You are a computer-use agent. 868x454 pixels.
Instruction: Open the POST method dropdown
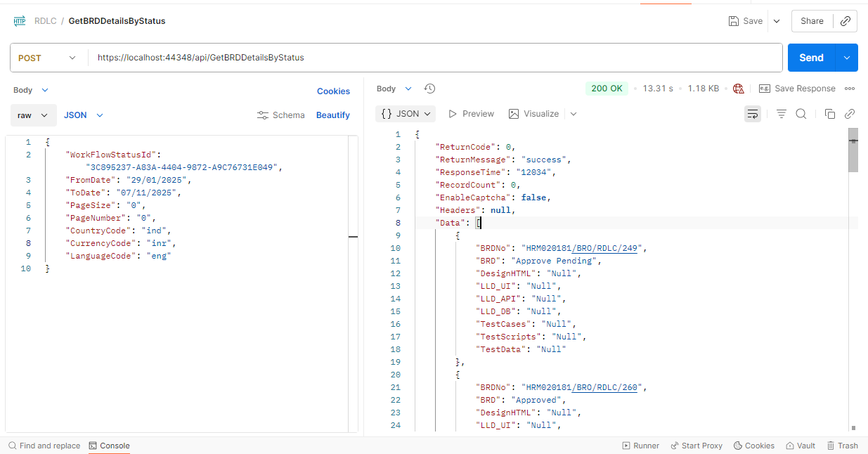[46, 58]
